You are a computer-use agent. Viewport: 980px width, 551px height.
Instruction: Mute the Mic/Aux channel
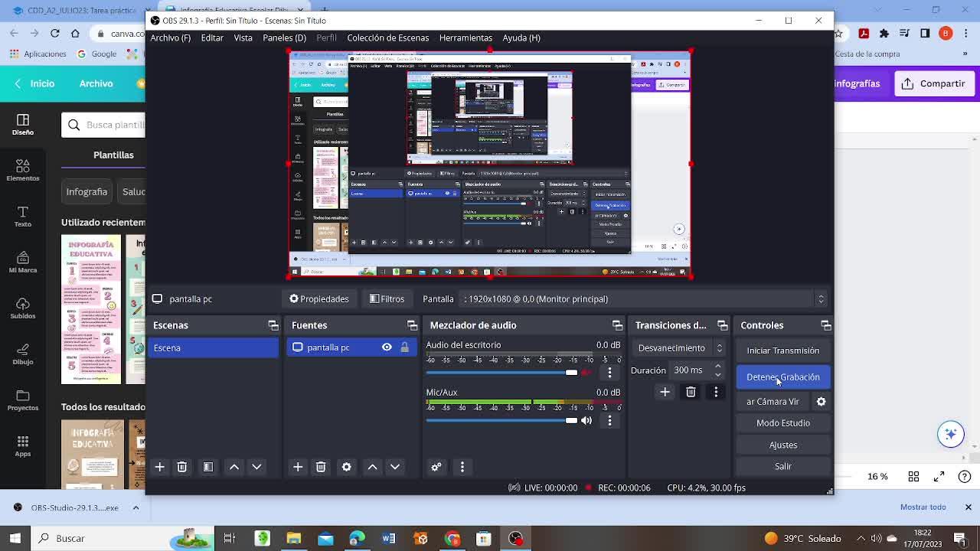point(586,420)
